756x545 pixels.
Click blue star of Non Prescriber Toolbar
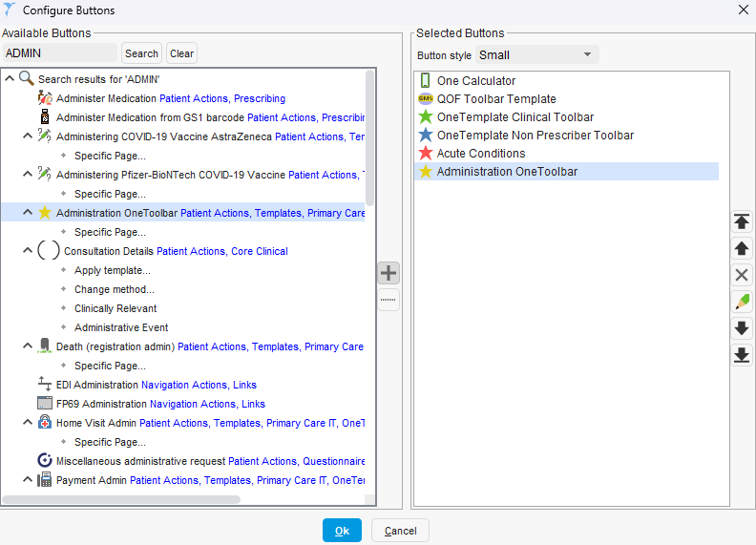(426, 135)
